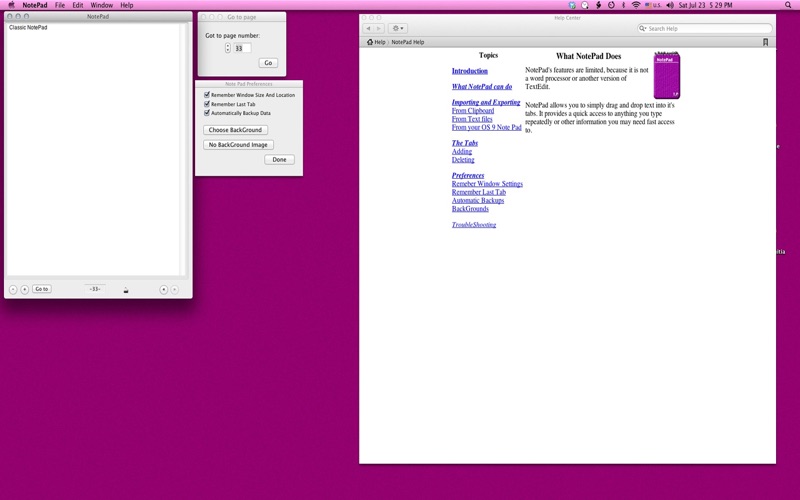Click the page number input field

point(242,48)
